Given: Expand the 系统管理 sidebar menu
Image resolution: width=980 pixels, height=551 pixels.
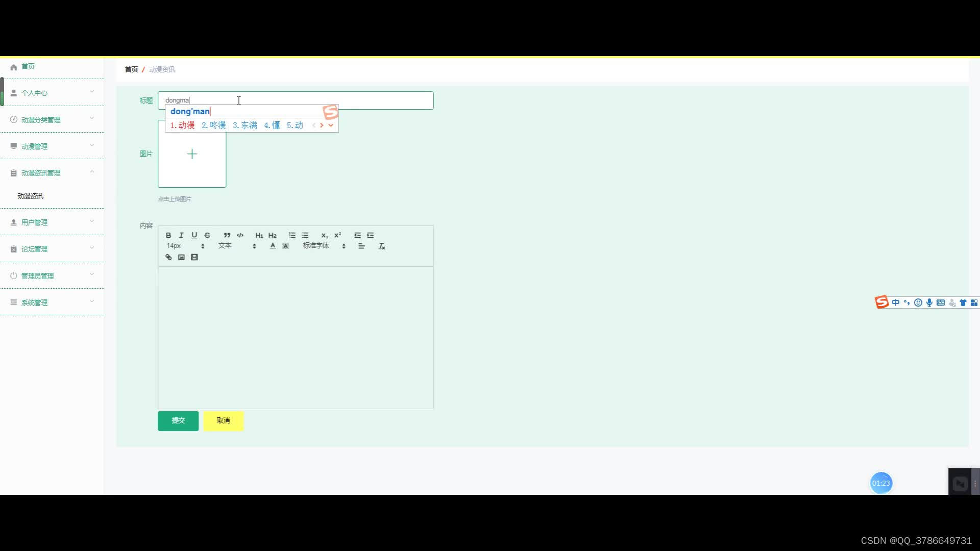Looking at the screenshot, I should 52,303.
